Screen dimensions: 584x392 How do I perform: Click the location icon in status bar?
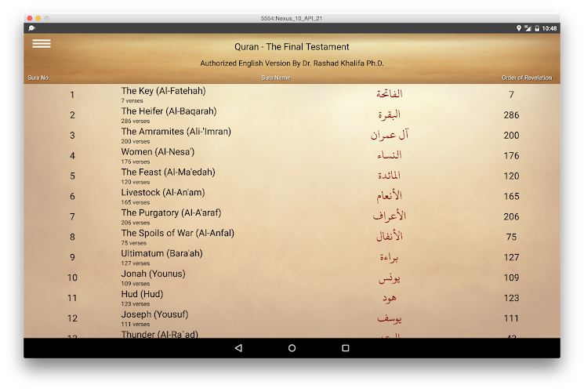519,28
